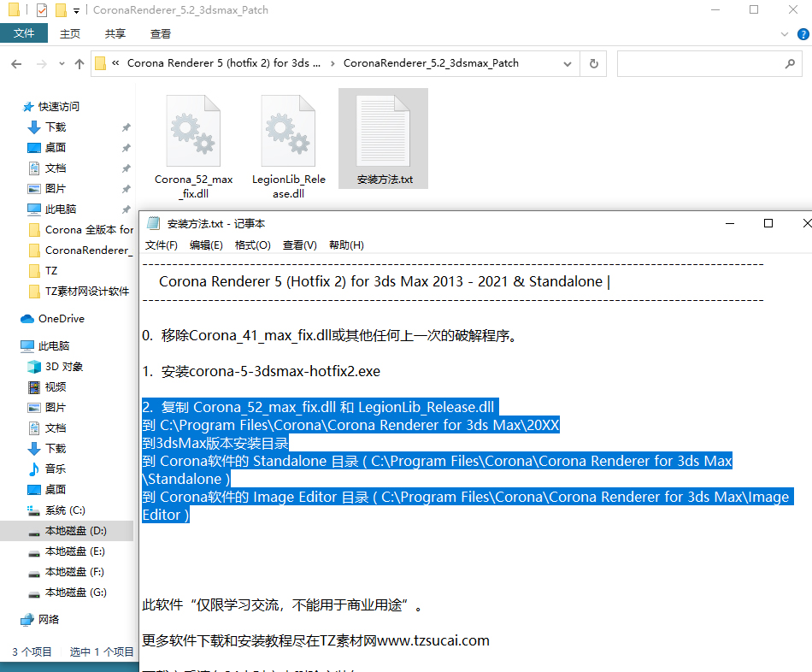Open 系统 (C:) drive
Screen dimensions: 812x672
pos(65,510)
